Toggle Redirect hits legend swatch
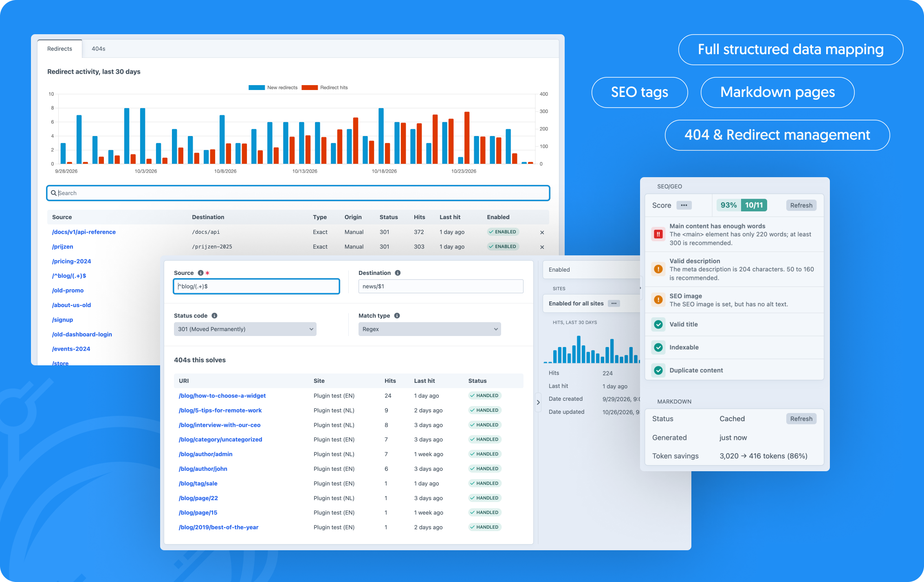Viewport: 924px width, 582px height. click(310, 88)
